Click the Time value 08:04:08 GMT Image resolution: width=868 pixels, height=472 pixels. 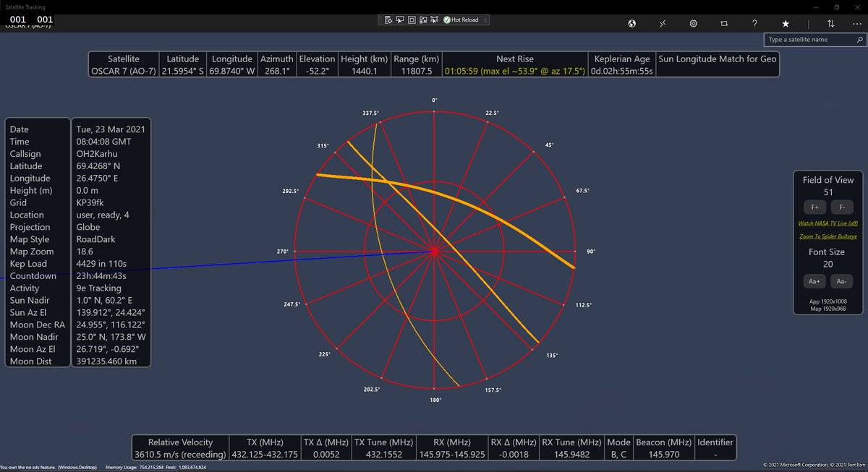(x=103, y=142)
